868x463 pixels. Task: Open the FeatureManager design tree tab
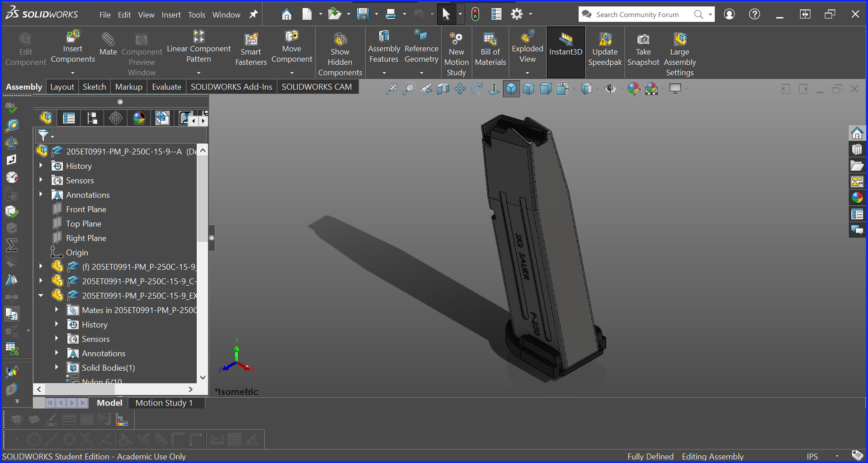pos(46,118)
